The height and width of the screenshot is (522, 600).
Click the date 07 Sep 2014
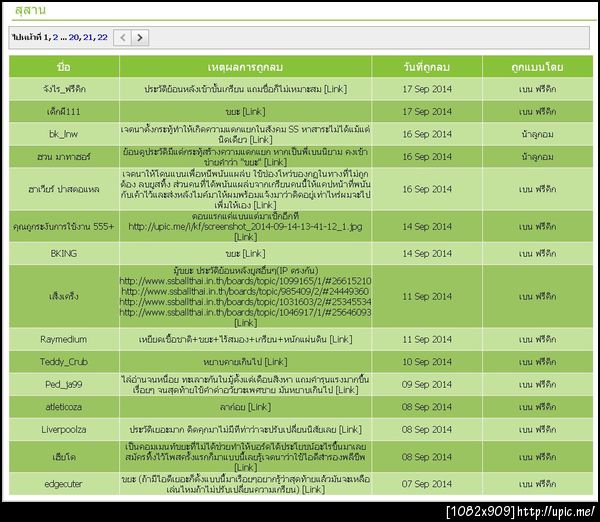[x=427, y=484]
